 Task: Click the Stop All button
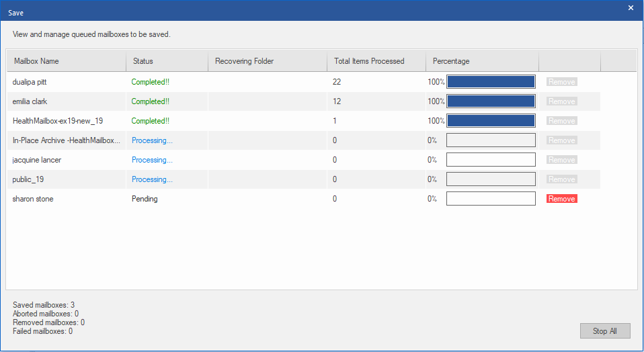click(605, 331)
